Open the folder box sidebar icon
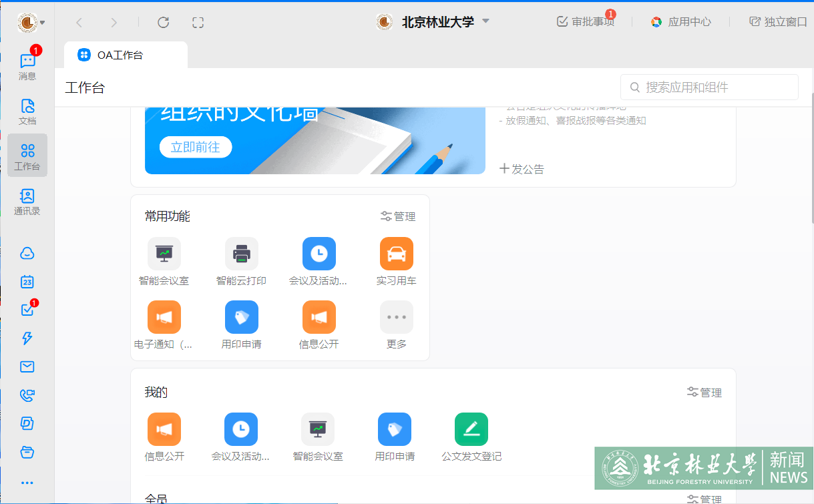814x504 pixels. (x=27, y=452)
